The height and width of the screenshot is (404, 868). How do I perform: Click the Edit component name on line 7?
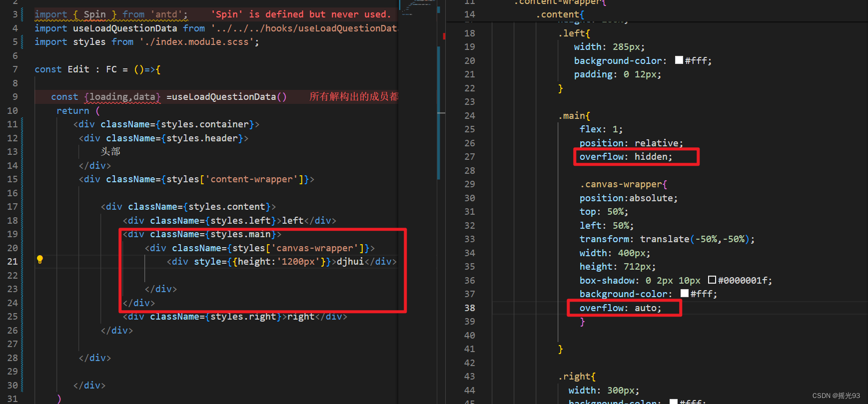coord(78,69)
